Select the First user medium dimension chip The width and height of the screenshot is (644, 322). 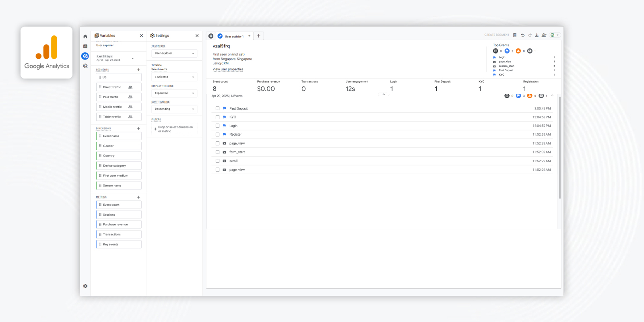119,176
